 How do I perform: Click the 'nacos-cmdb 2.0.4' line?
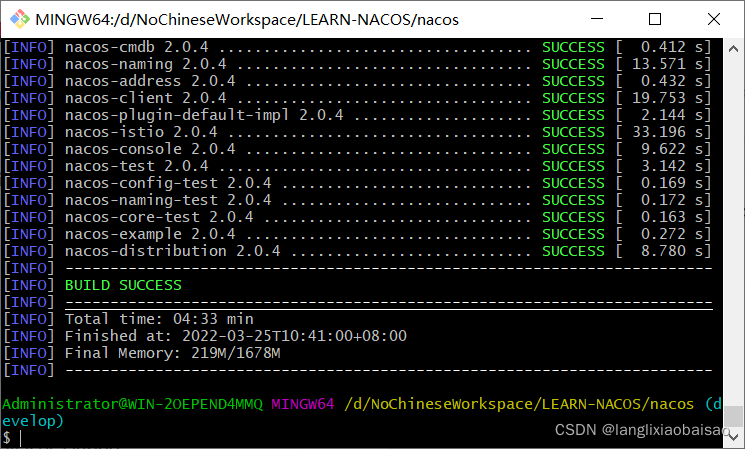pyautogui.click(x=357, y=47)
